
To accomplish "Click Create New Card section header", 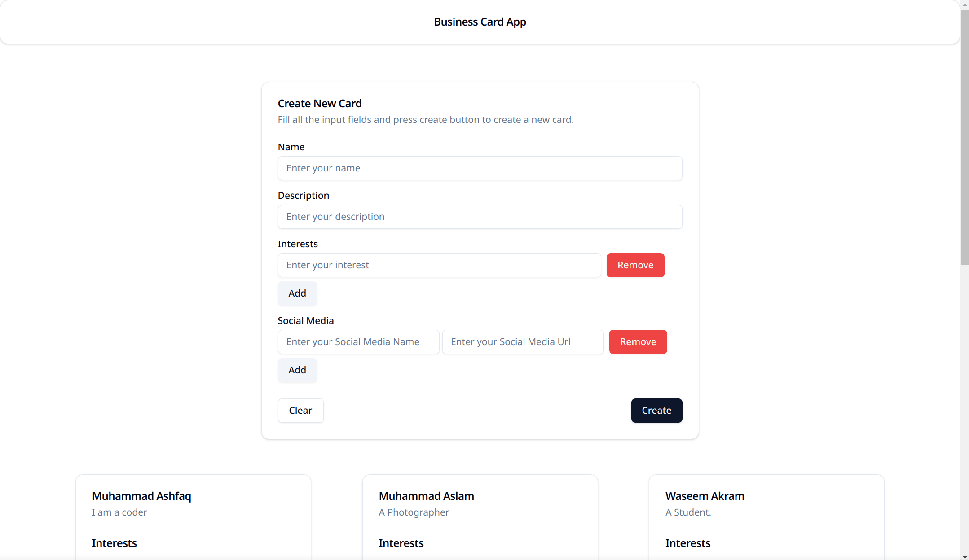I will (320, 103).
